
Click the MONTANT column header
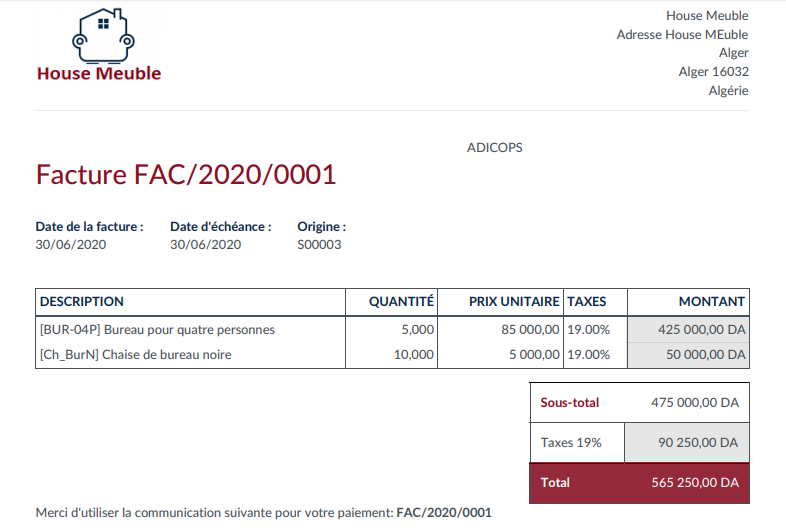[711, 301]
